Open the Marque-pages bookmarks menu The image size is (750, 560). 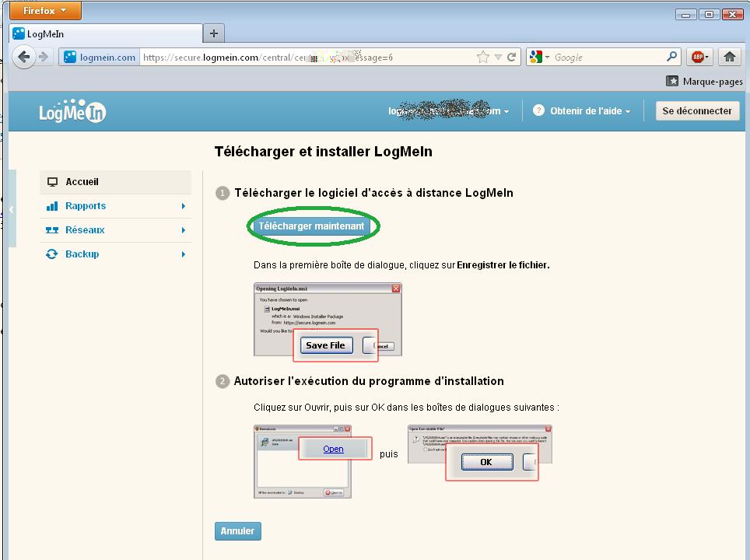pos(704,82)
